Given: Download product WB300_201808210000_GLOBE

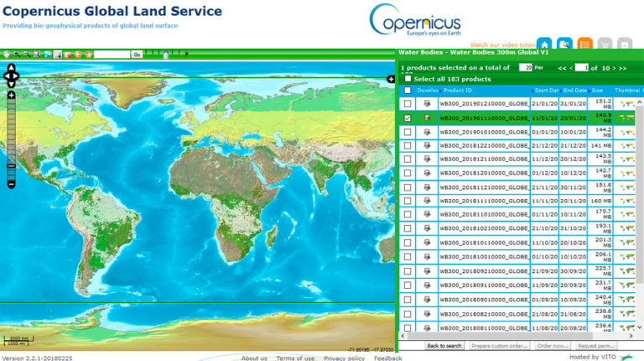Looking at the screenshot, I should [x=427, y=314].
